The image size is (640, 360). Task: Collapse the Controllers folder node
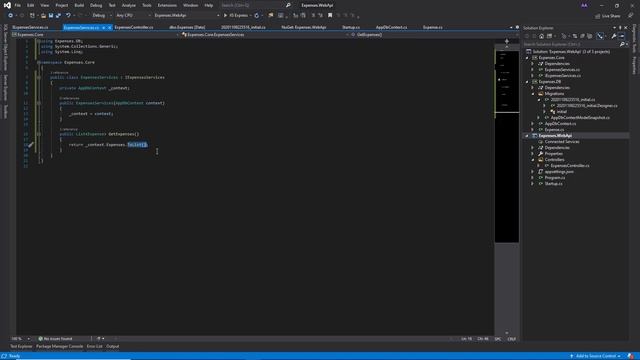[x=533, y=160]
